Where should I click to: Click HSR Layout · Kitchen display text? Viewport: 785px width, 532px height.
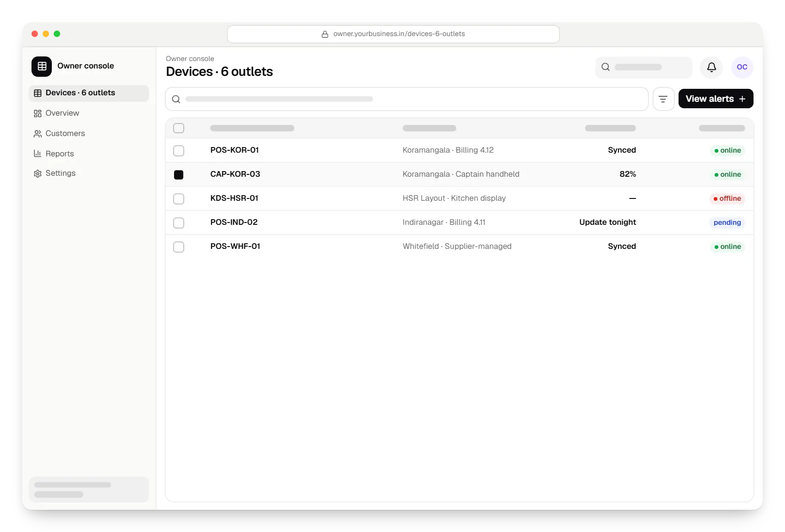[454, 198]
